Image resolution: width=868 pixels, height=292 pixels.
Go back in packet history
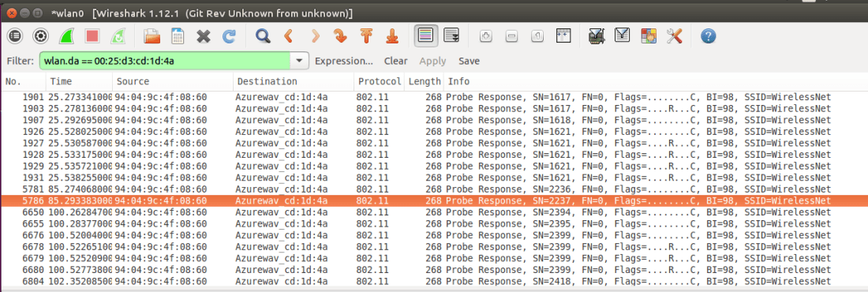tap(288, 36)
